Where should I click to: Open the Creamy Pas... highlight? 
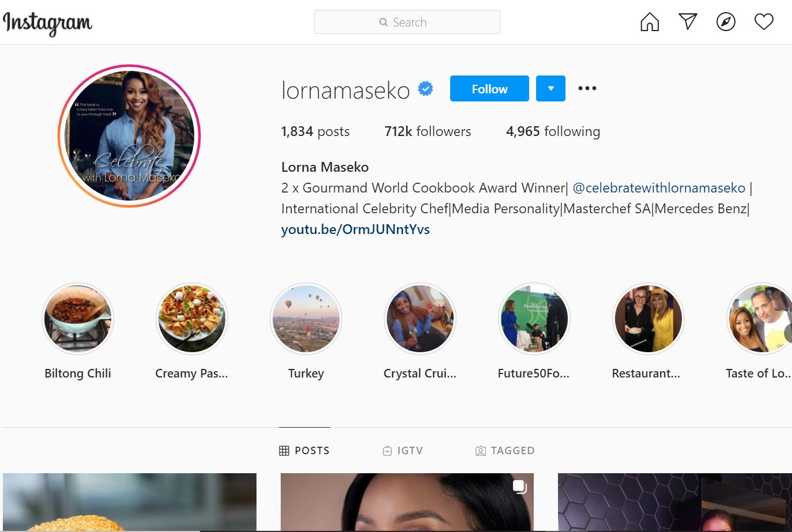192,319
